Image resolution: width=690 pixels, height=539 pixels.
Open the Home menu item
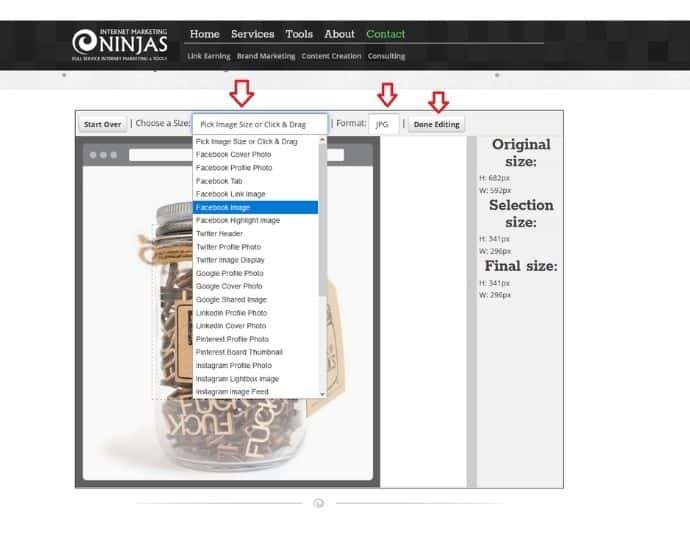pos(204,34)
